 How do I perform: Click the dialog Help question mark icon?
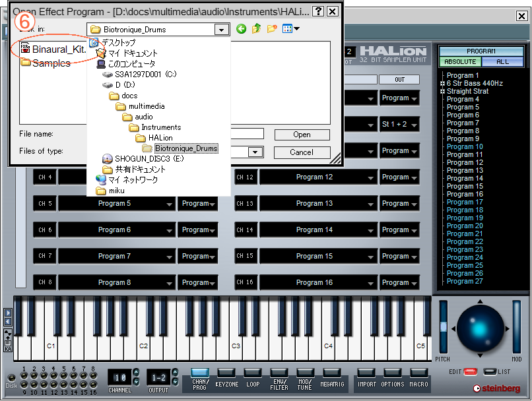[318, 11]
